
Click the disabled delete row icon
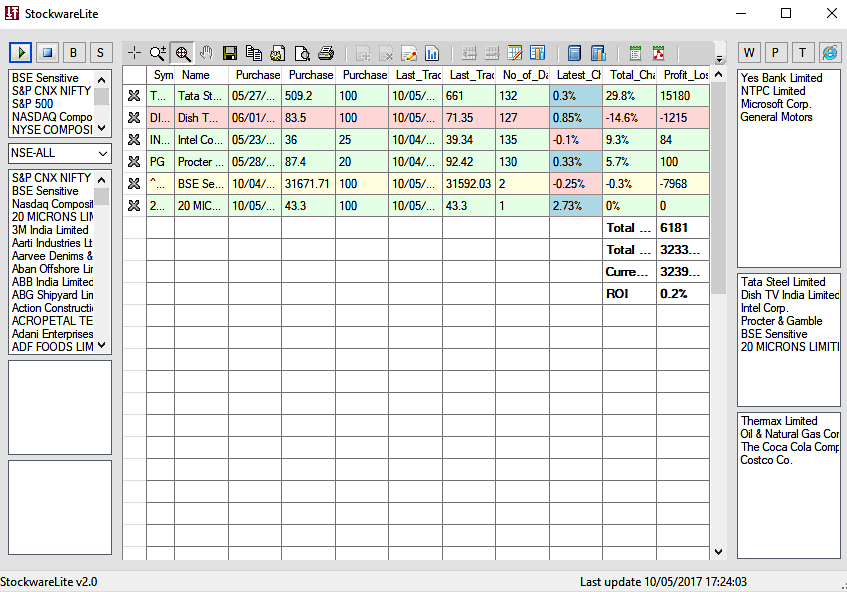(x=386, y=53)
